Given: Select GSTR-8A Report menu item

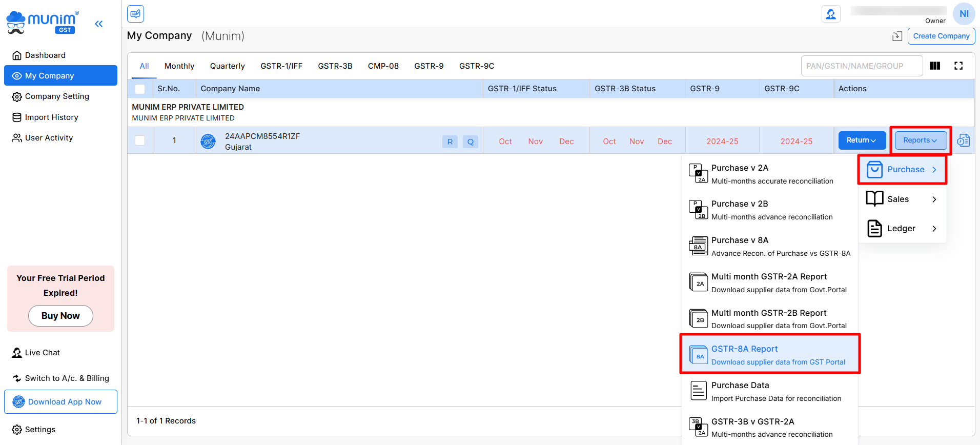Looking at the screenshot, I should coord(769,355).
